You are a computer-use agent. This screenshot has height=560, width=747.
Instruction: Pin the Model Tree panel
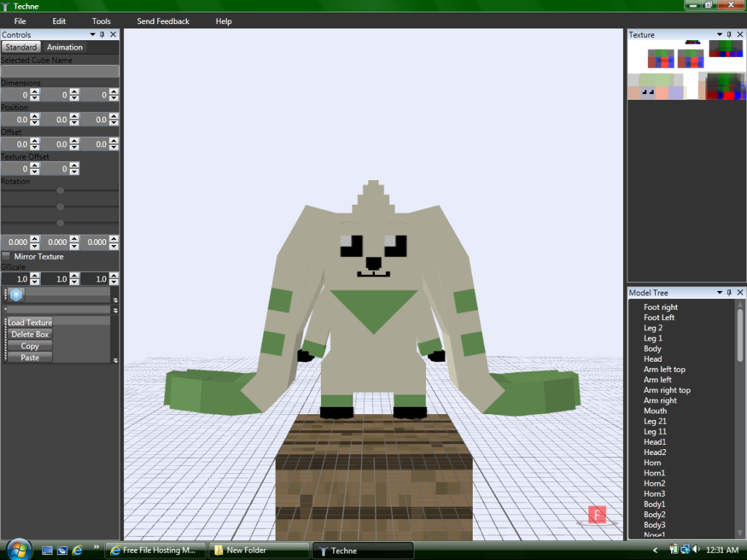click(x=729, y=292)
